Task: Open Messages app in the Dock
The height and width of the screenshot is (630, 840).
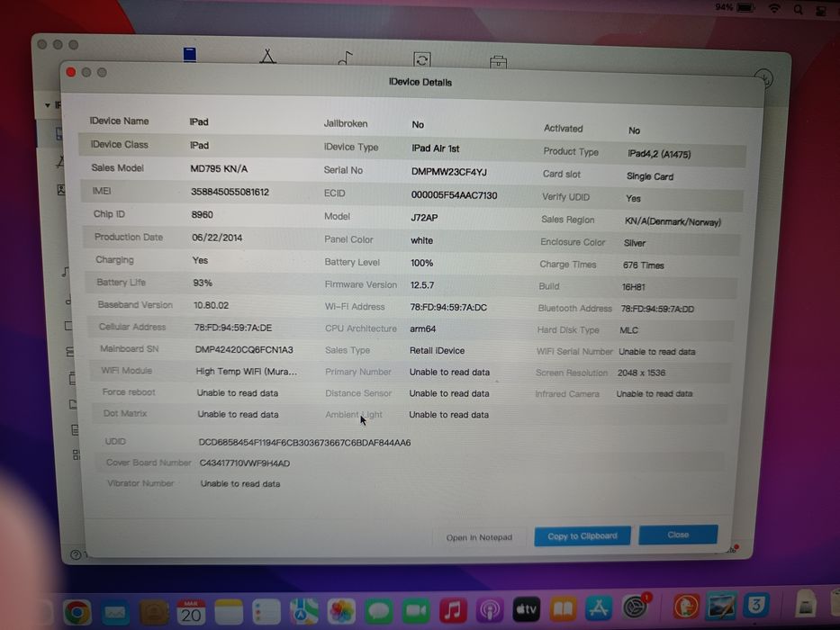Action: coord(379,611)
